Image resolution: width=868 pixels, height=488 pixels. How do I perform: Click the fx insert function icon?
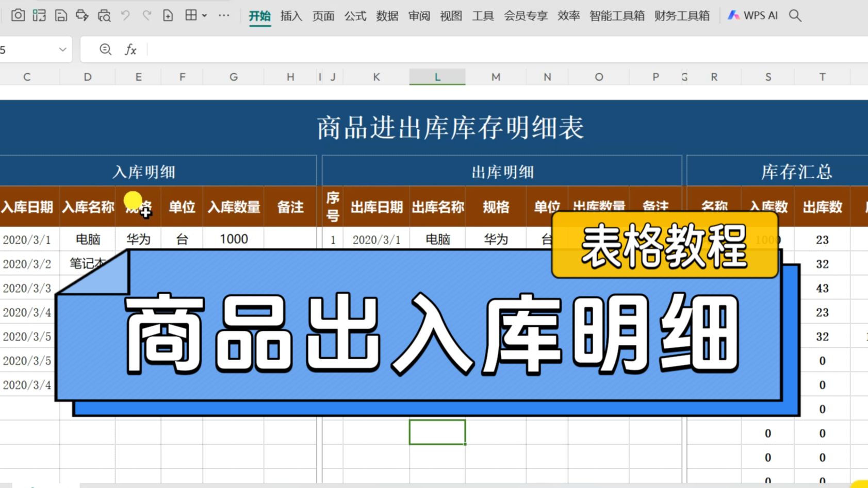point(130,49)
